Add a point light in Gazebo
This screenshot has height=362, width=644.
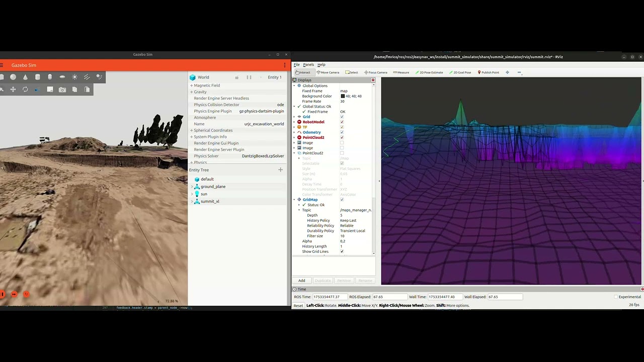pos(74,77)
